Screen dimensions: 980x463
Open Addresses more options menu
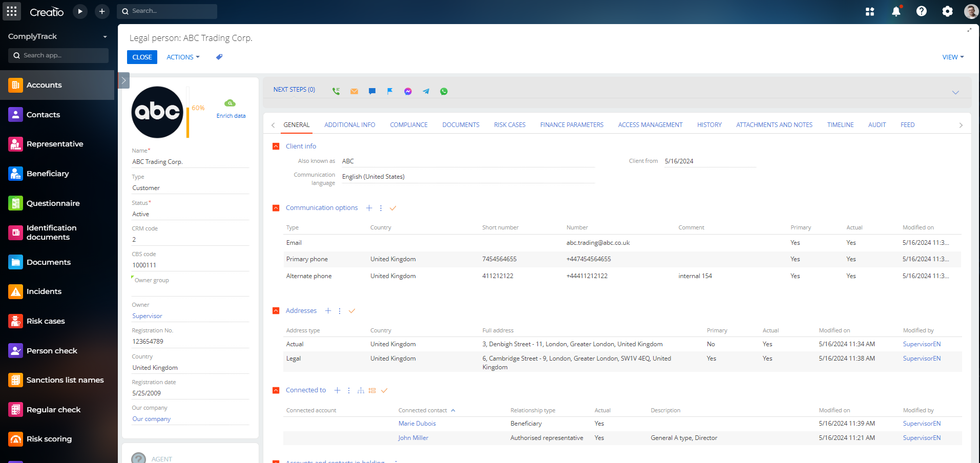(x=340, y=311)
